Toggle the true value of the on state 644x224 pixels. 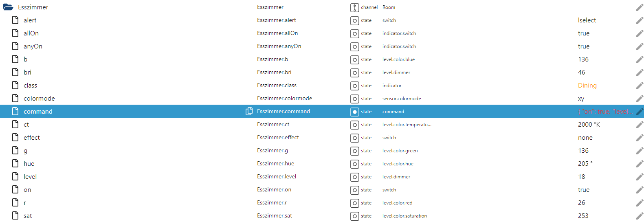point(583,190)
